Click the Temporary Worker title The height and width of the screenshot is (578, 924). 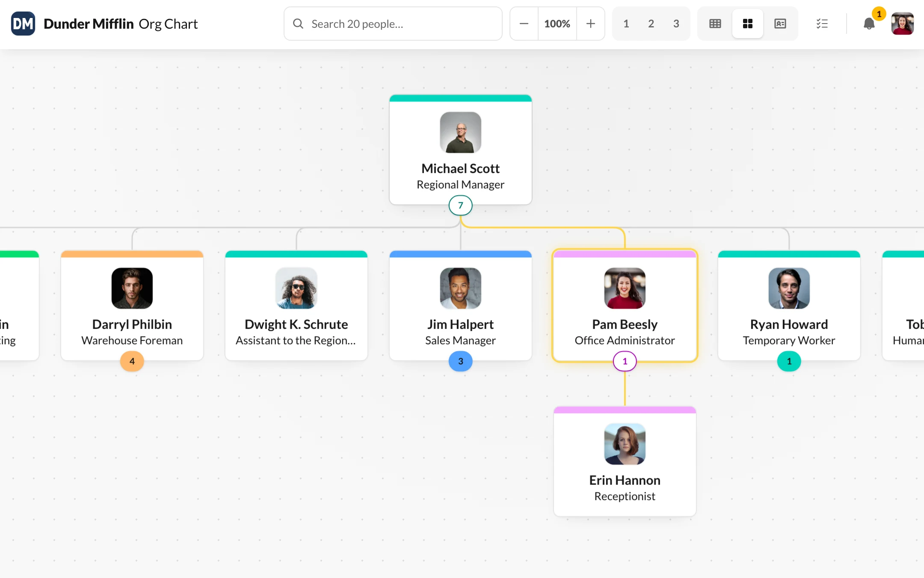pyautogui.click(x=789, y=340)
